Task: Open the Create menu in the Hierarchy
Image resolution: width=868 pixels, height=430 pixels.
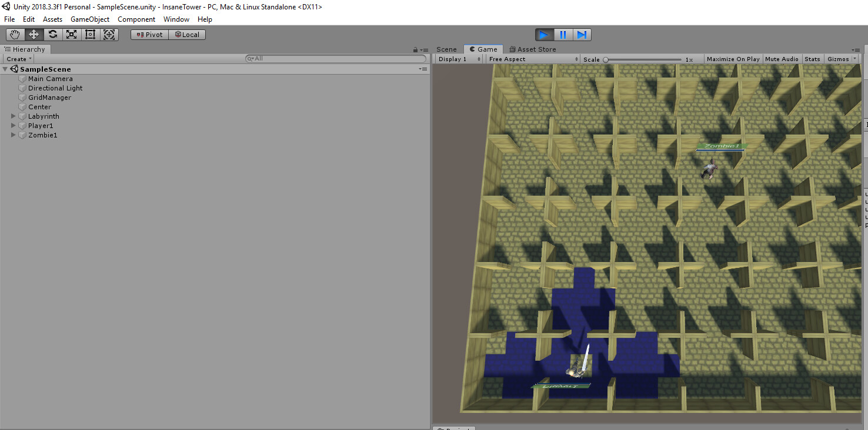Action: pos(18,59)
